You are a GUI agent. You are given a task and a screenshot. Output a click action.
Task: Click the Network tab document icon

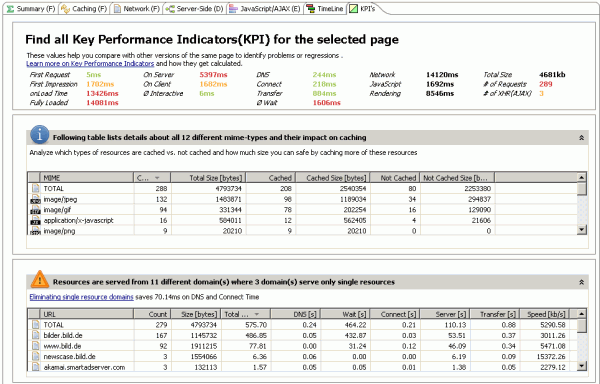[x=117, y=8]
